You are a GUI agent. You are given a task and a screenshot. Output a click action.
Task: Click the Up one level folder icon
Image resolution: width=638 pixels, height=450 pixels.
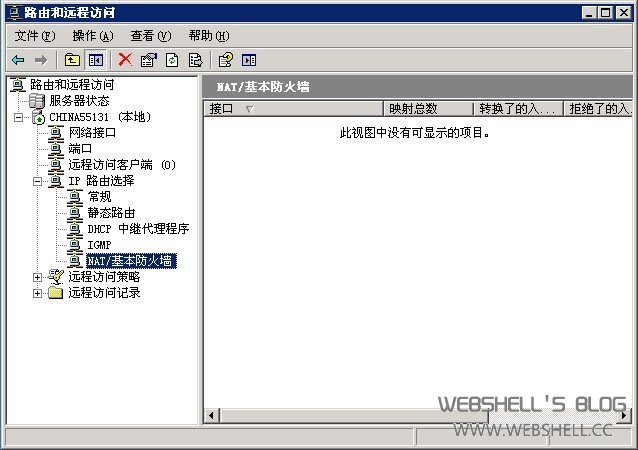[x=72, y=60]
